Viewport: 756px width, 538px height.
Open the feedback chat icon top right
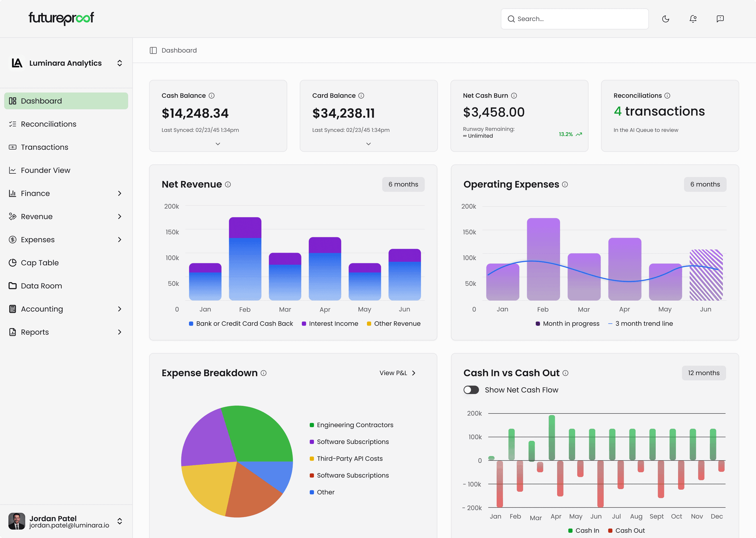coord(720,19)
